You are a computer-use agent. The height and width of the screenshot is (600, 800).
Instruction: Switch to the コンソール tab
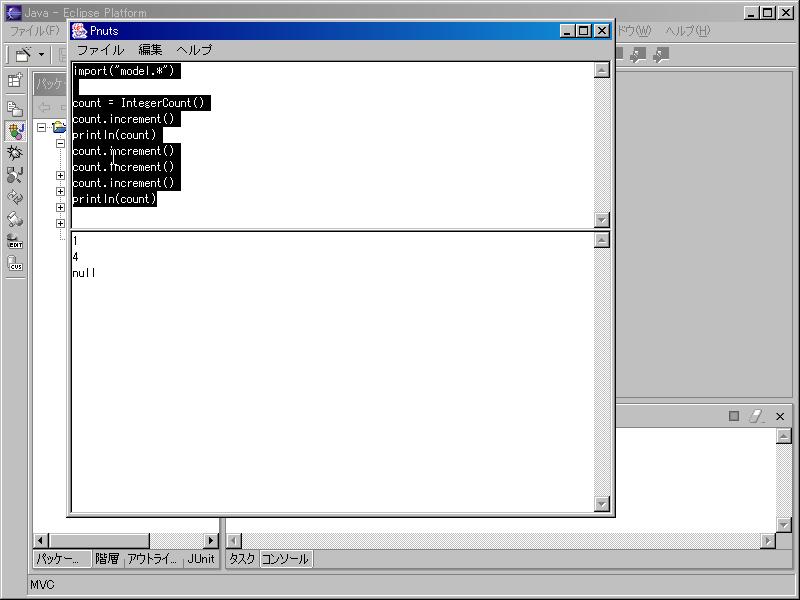tap(285, 559)
